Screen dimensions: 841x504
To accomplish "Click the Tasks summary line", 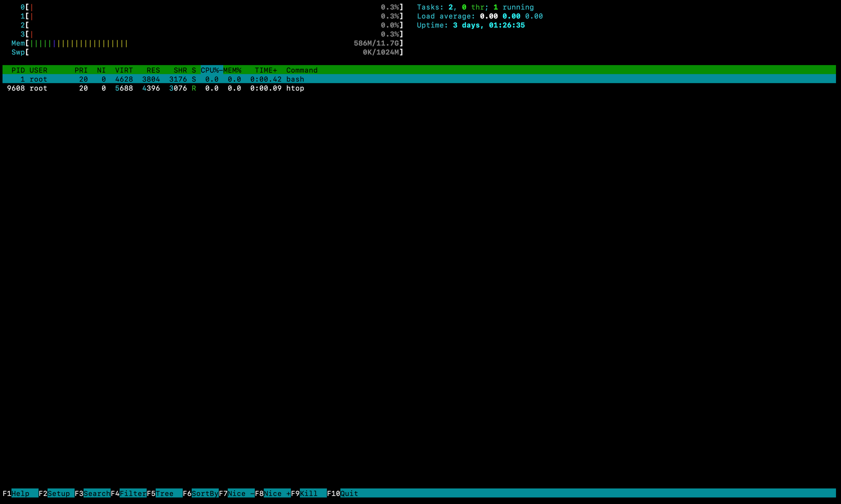I will 475,7.
